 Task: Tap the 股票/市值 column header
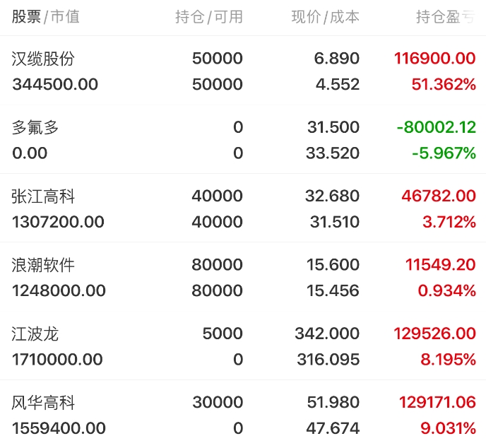pos(46,17)
